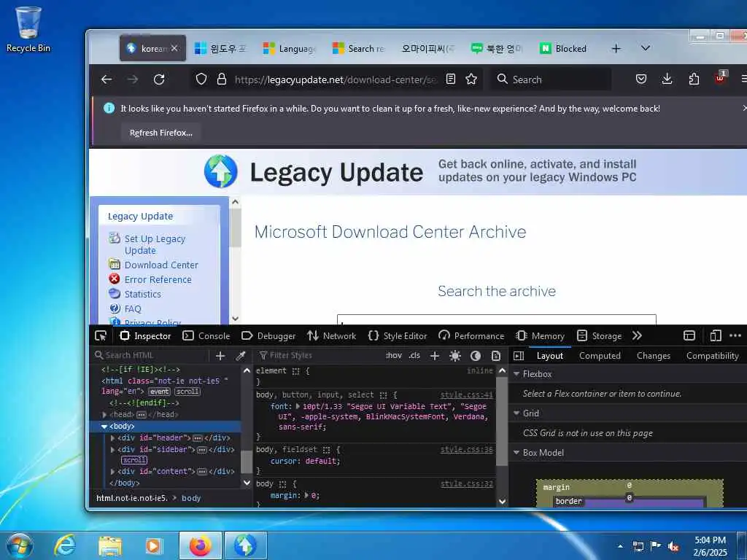Select the Console devtools tab

206,335
